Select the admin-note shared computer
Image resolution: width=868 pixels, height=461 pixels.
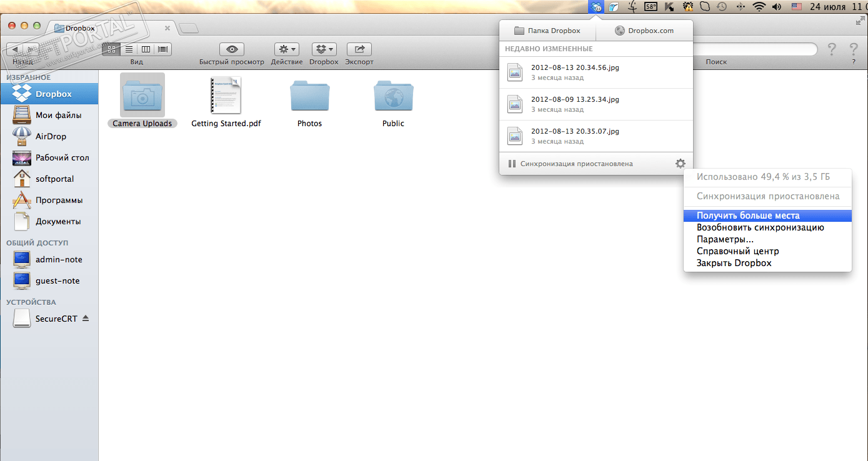click(49, 259)
